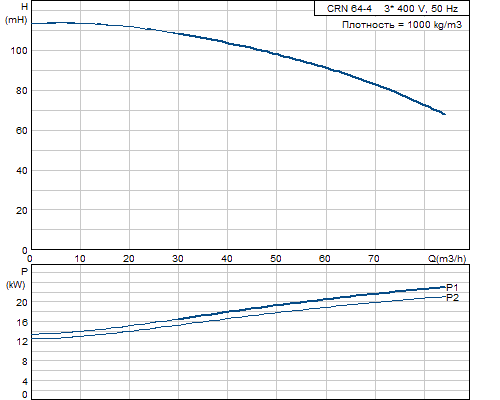
Task: Click the 60 value on head axis
Action: (x=22, y=131)
